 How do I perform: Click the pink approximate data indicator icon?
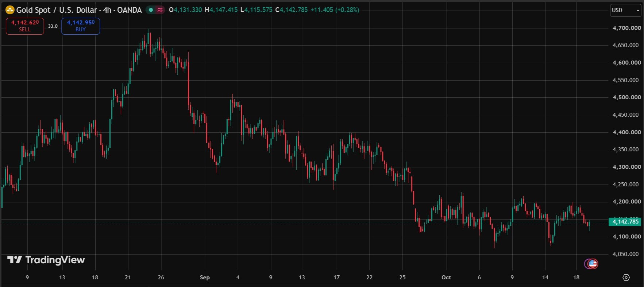click(160, 10)
